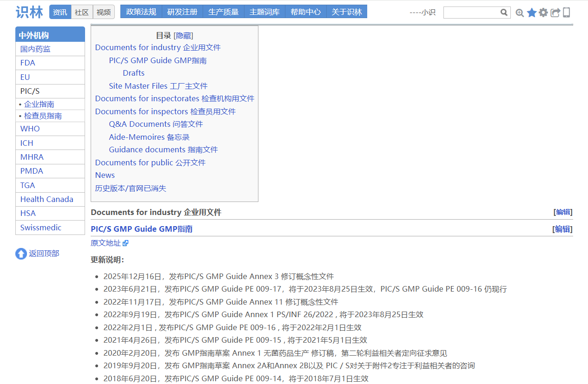Switch to the 社区 segment button
This screenshot has height=384, width=588.
(82, 12)
